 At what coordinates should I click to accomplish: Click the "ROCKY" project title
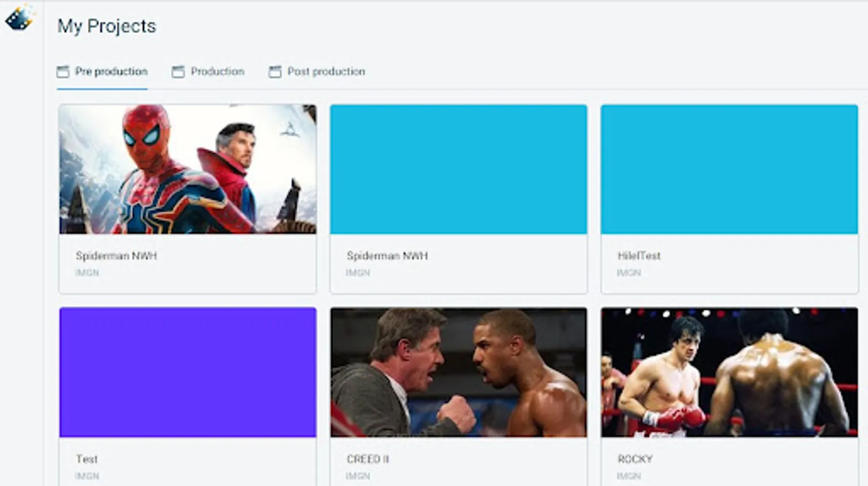[x=635, y=459]
